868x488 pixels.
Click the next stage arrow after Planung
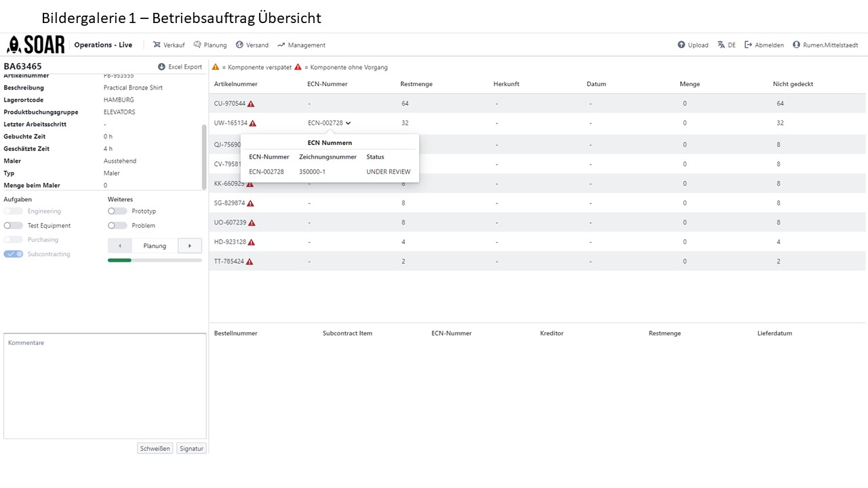(x=190, y=246)
